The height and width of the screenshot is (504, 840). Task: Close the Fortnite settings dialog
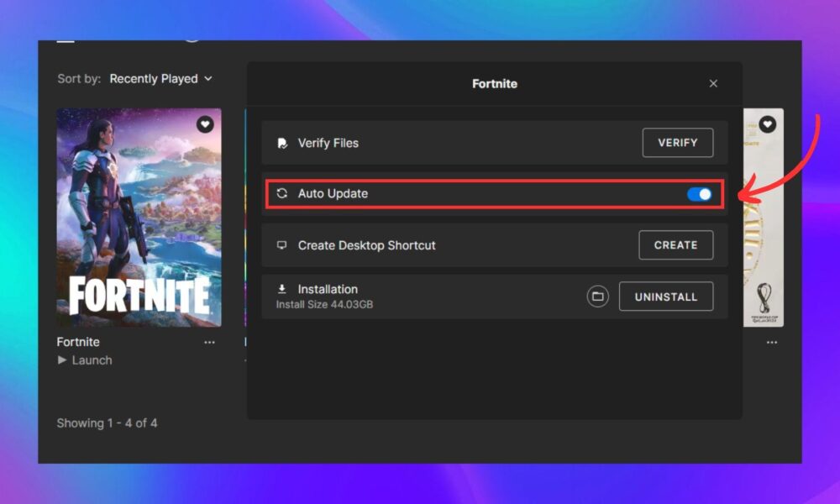click(713, 83)
